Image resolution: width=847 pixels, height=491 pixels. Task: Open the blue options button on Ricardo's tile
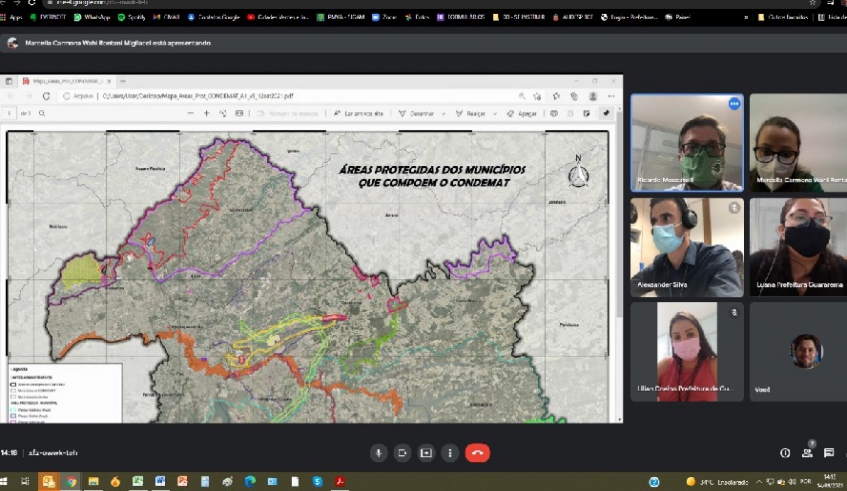pyautogui.click(x=734, y=104)
